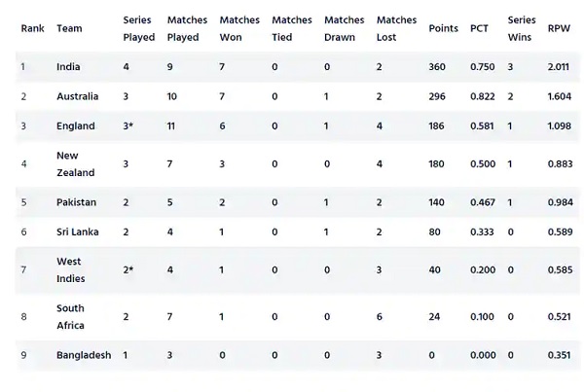
Task: Click the Bangladesh team name
Action: [84, 355]
